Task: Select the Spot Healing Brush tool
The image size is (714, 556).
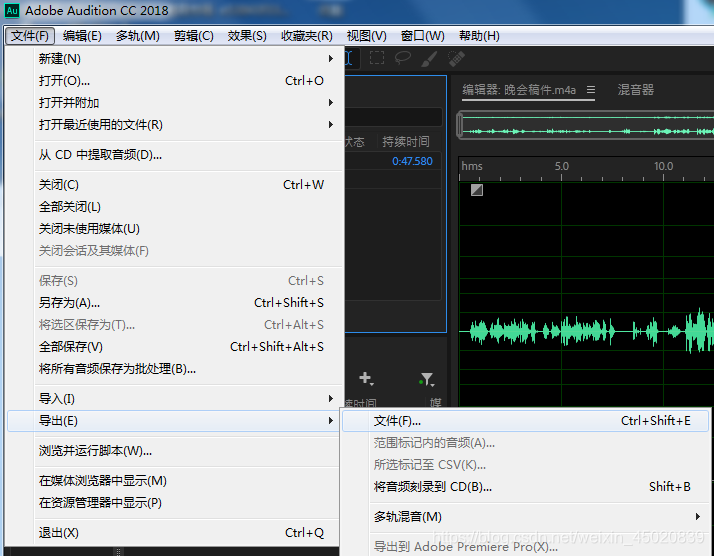Action: [x=456, y=58]
